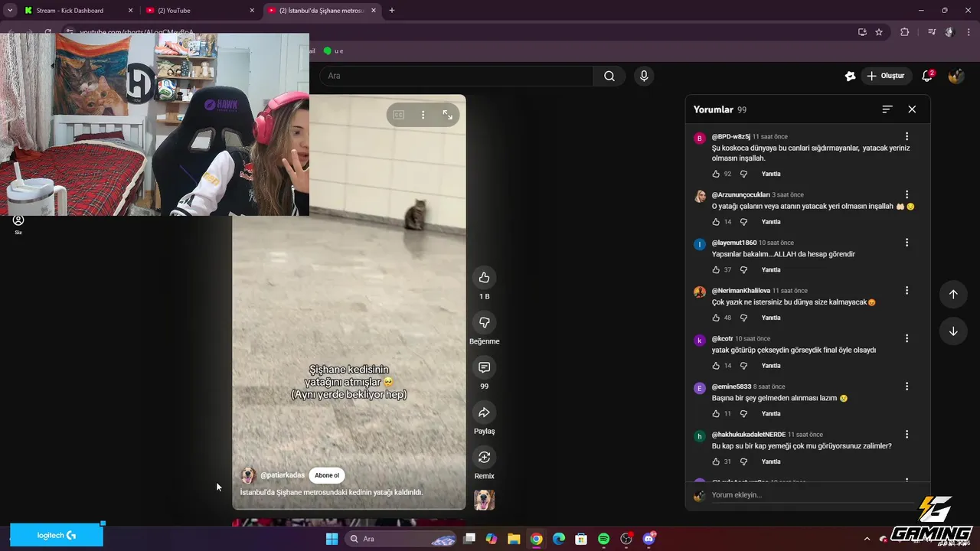Image resolution: width=980 pixels, height=551 pixels.
Task: Dislike the @emine5833 comment
Action: [x=743, y=414]
